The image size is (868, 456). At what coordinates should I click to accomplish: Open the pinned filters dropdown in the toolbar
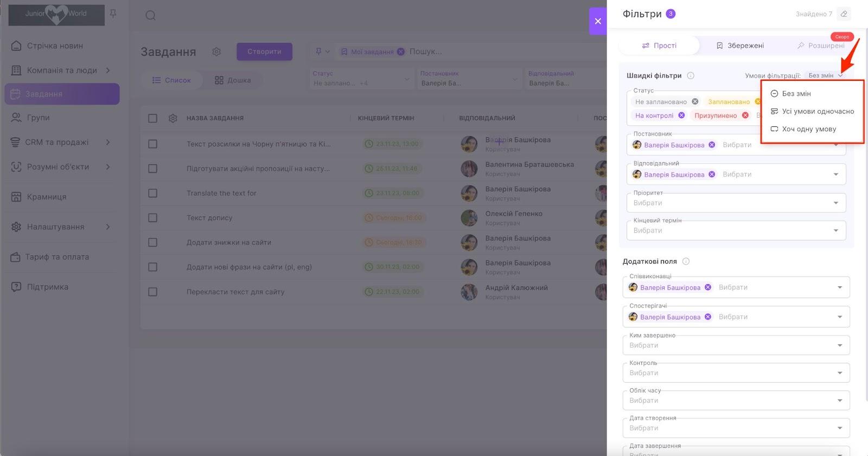click(x=322, y=52)
